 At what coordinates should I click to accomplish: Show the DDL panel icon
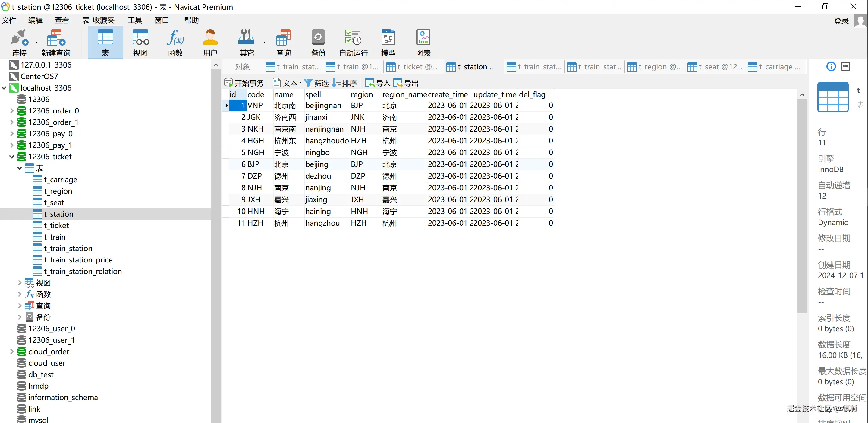[845, 66]
